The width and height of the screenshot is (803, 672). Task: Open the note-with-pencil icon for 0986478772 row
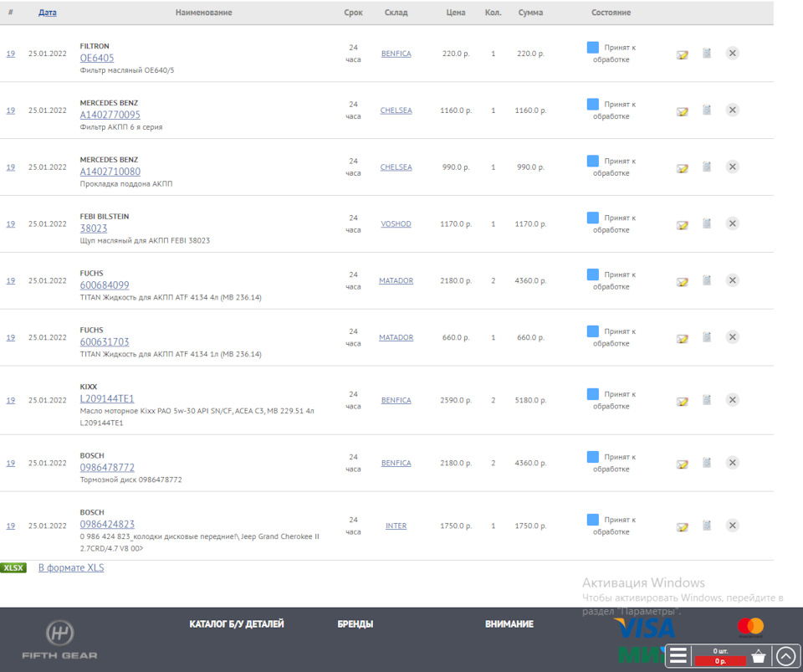[x=683, y=464]
